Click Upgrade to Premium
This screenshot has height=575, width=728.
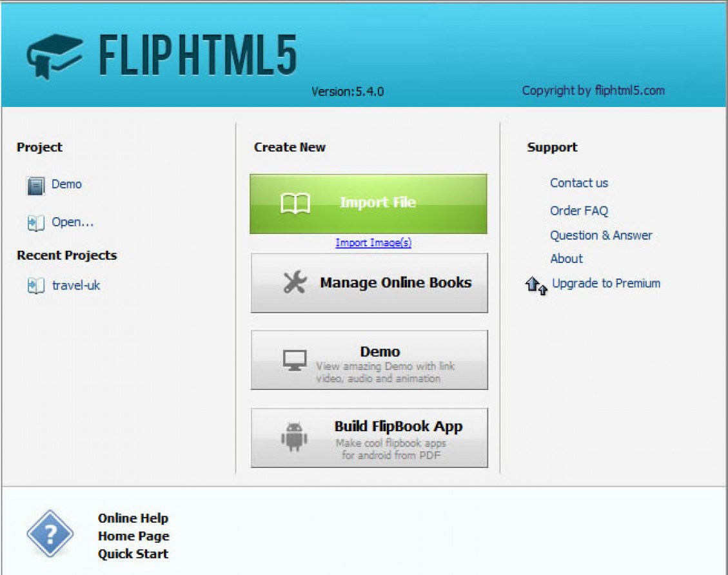tap(606, 283)
